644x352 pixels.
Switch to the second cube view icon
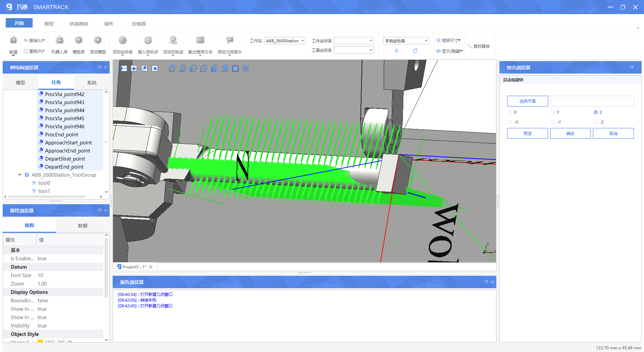pyautogui.click(x=183, y=69)
